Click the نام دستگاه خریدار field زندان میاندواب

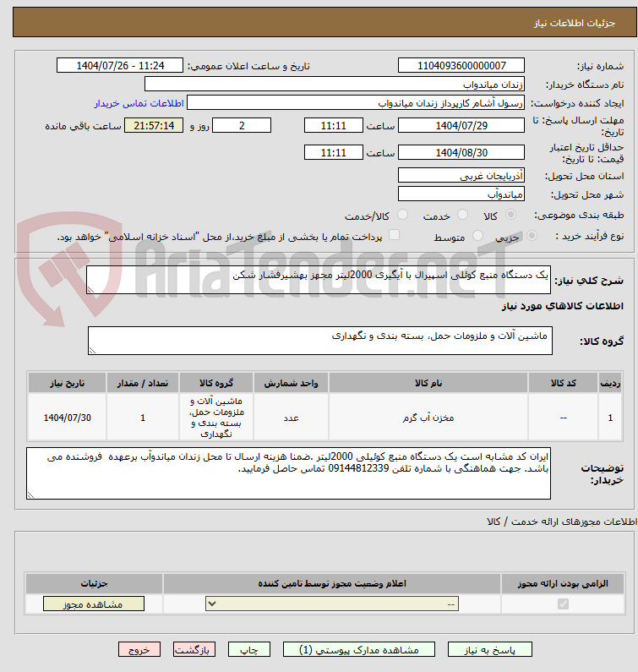click(335, 84)
